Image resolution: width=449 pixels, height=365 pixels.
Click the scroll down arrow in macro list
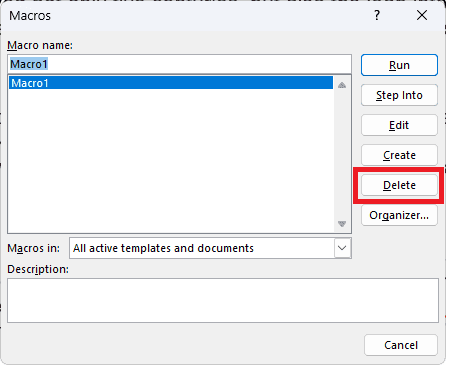pos(342,224)
